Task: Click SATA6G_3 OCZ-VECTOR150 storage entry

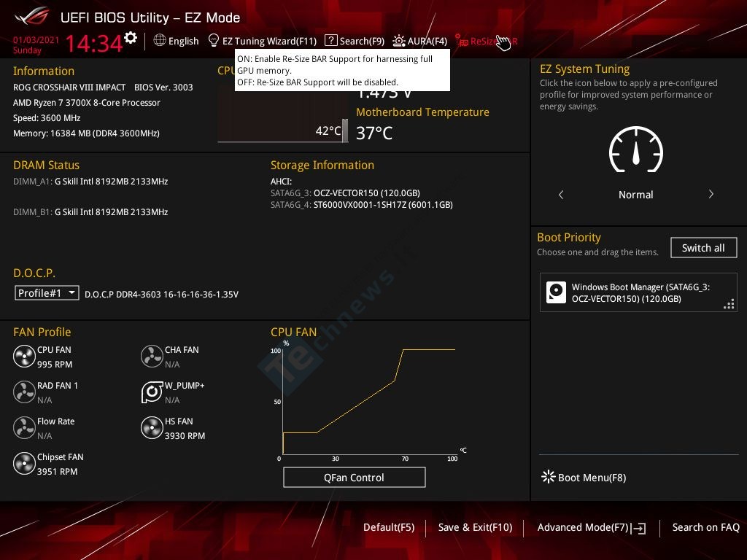Action: click(x=345, y=192)
